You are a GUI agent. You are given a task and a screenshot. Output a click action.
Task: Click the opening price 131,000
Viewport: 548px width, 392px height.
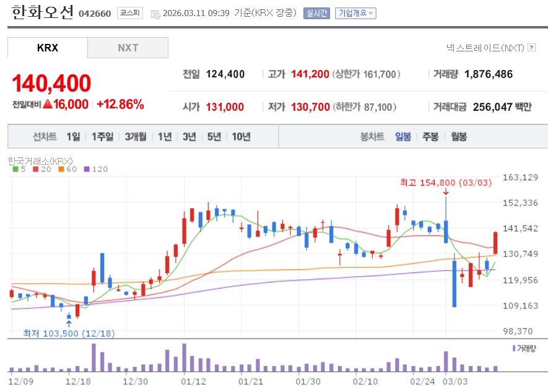click(x=225, y=107)
